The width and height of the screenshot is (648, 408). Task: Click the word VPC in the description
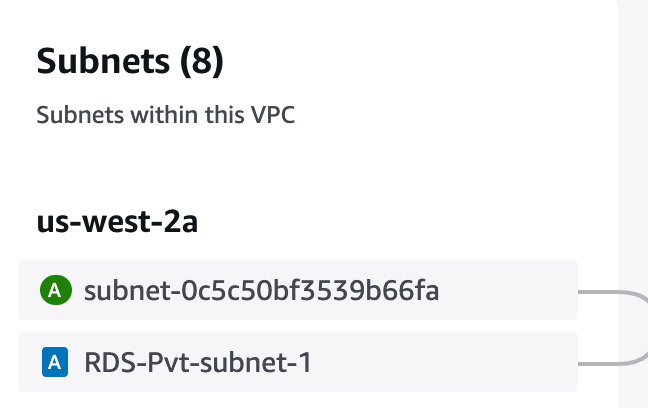[x=273, y=115]
